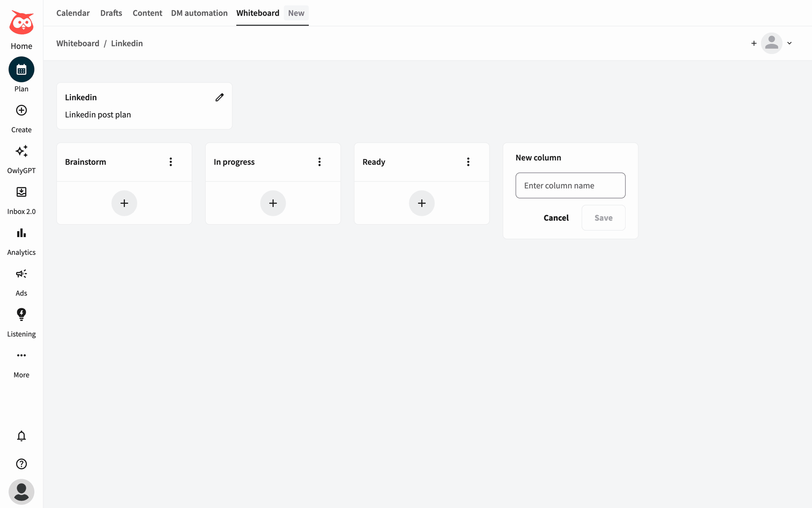812x508 pixels.
Task: Click the Ready column title
Action: 374,162
